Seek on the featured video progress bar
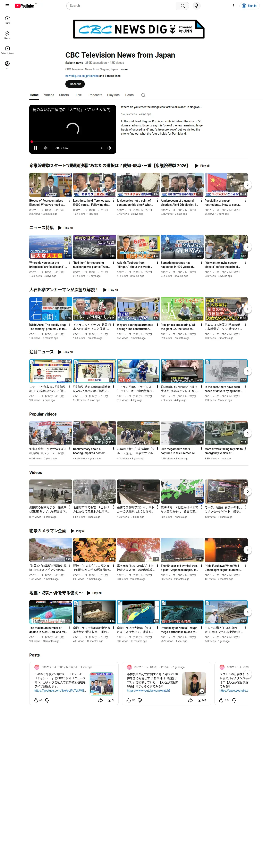The image size is (263, 868). (72, 142)
